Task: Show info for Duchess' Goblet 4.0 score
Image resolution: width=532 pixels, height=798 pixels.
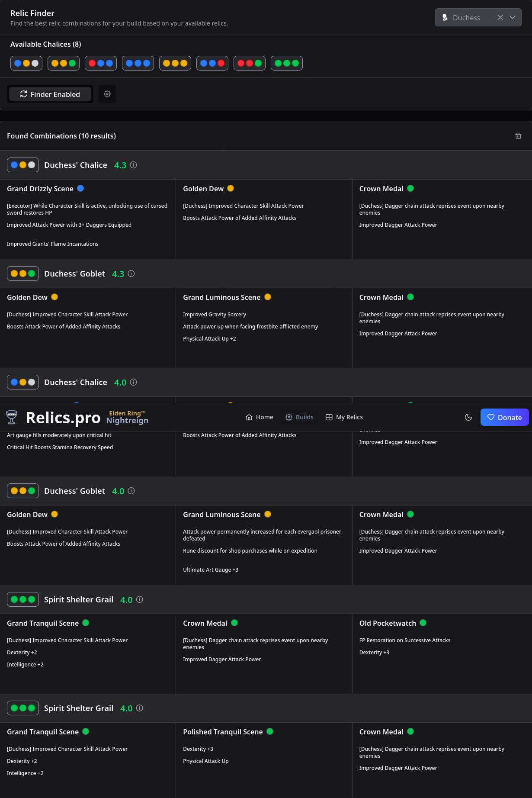Action: point(131,491)
